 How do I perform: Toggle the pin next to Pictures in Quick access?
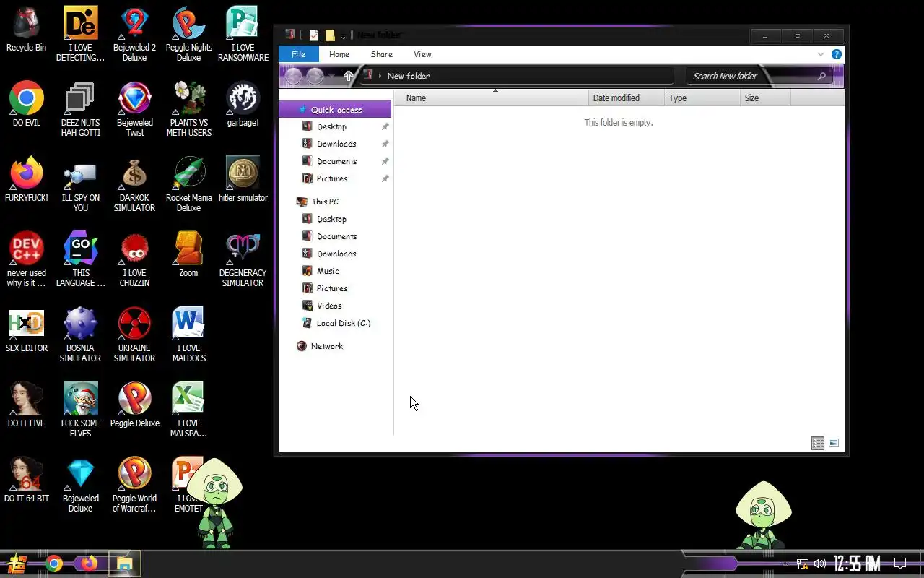[x=385, y=178]
